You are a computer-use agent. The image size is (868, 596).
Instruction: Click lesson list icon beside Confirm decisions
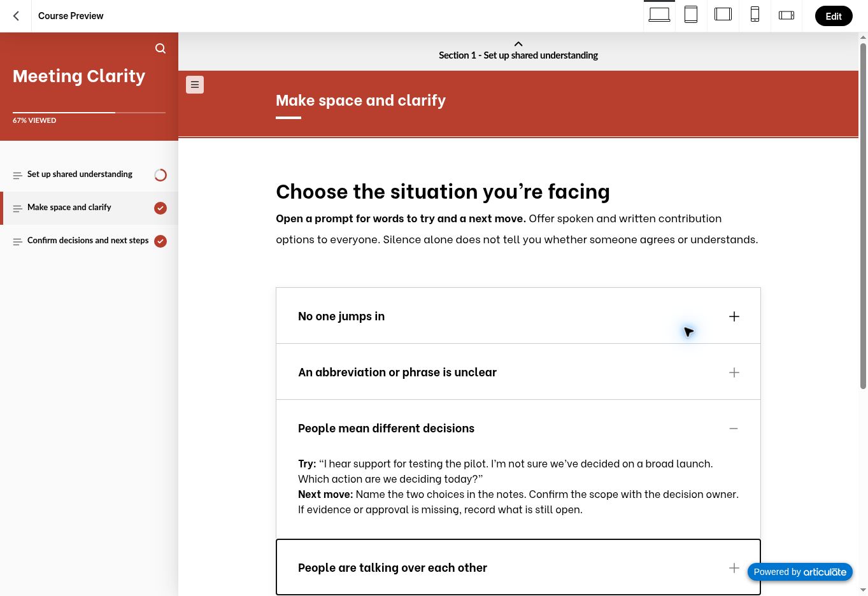click(x=17, y=242)
